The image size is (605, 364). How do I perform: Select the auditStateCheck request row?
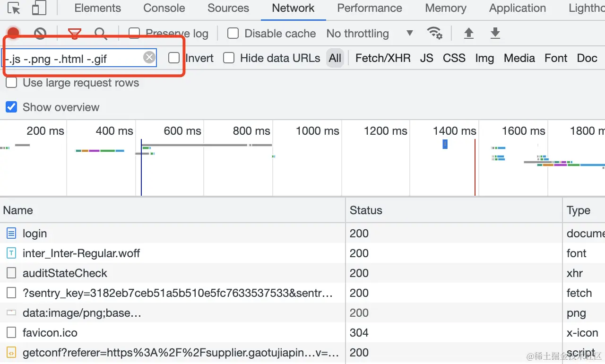click(65, 273)
